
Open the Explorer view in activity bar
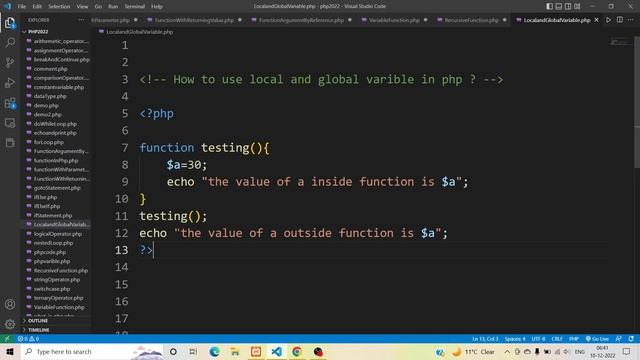pyautogui.click(x=10, y=23)
